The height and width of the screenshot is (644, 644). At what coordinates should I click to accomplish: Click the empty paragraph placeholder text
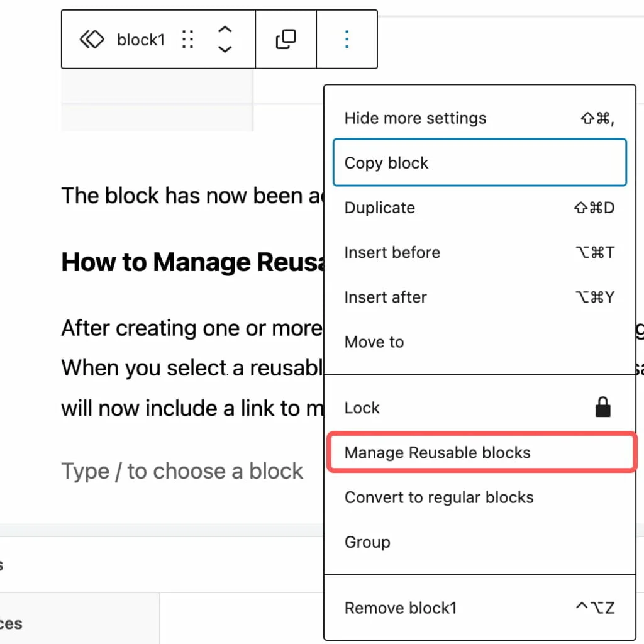click(x=182, y=470)
